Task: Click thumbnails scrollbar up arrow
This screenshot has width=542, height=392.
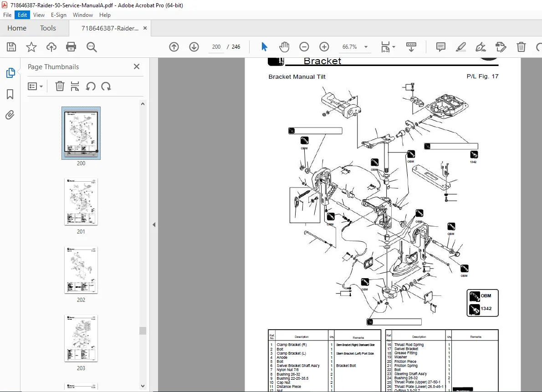Action: coord(143,104)
